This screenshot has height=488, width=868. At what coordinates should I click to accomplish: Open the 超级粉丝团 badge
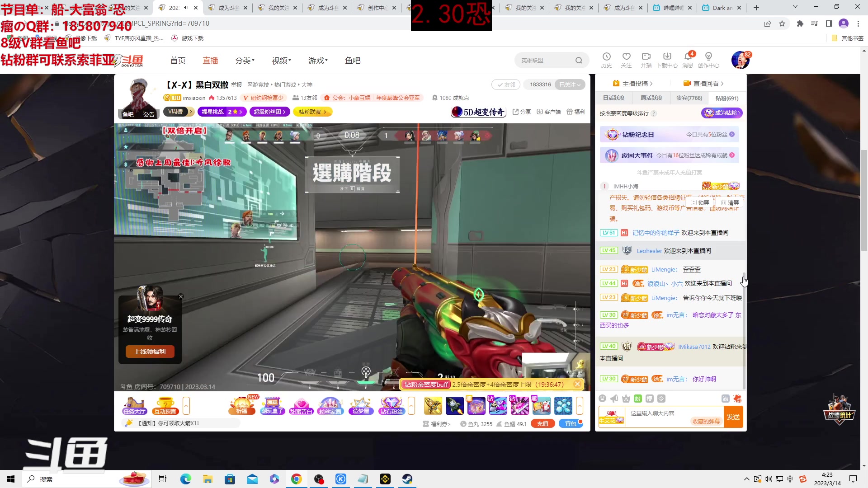pos(269,112)
